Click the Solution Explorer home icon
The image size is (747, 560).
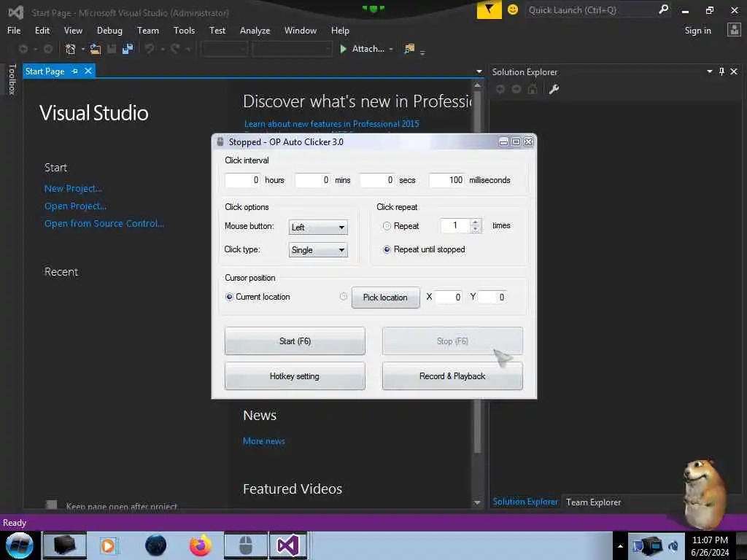tap(533, 89)
